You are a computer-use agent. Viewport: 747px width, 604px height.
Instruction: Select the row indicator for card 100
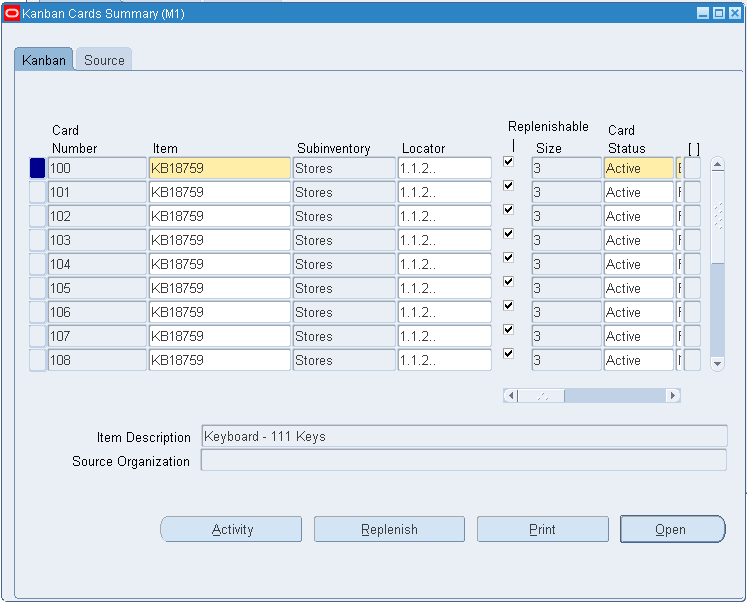pos(37,168)
